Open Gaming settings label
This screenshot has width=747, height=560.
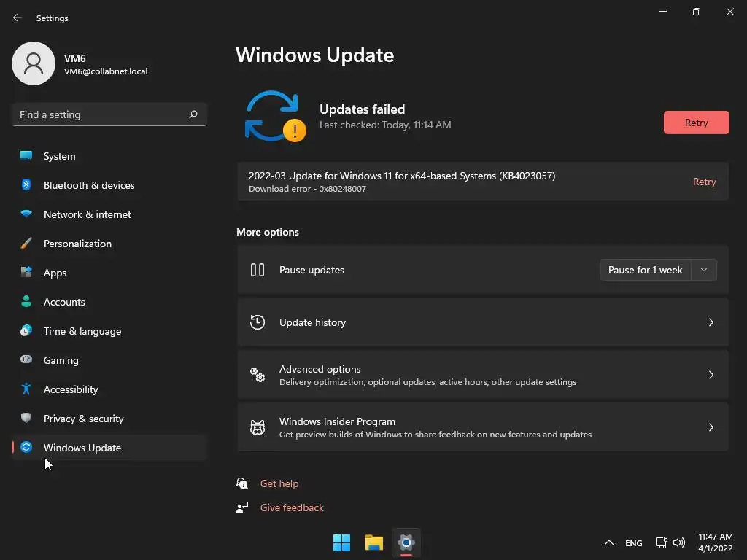(61, 360)
